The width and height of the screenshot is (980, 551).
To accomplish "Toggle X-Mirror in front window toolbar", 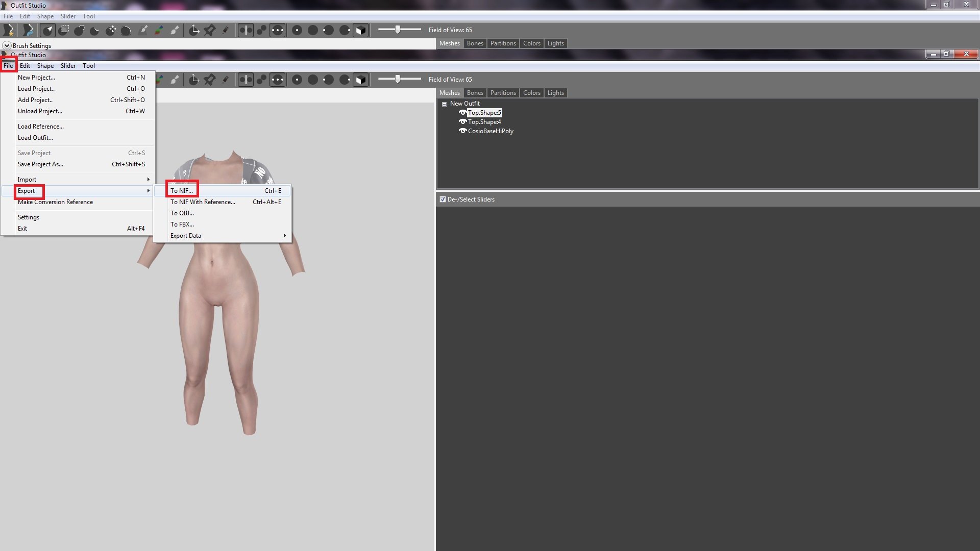I will point(246,80).
